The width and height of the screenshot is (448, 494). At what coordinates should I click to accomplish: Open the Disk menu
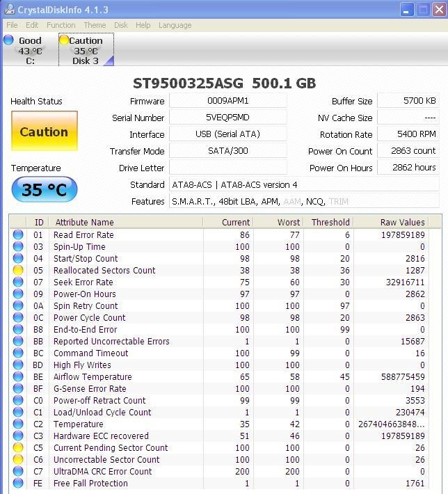[x=120, y=25]
